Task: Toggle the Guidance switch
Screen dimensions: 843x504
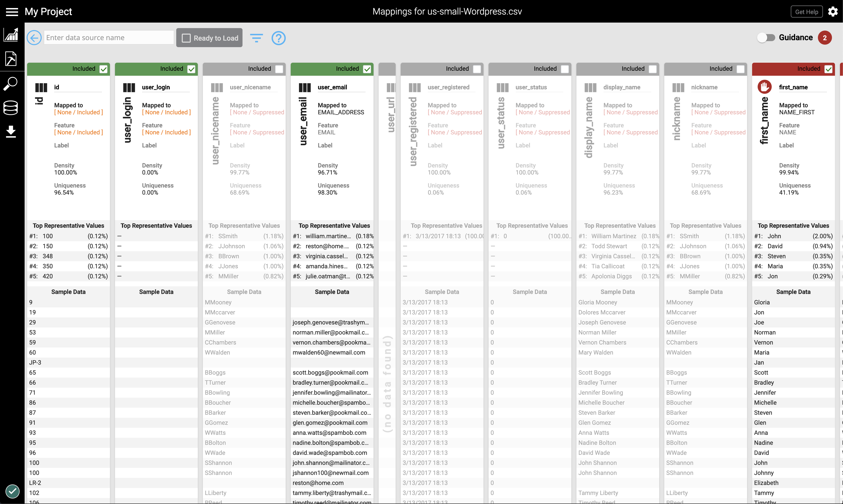Action: point(766,38)
